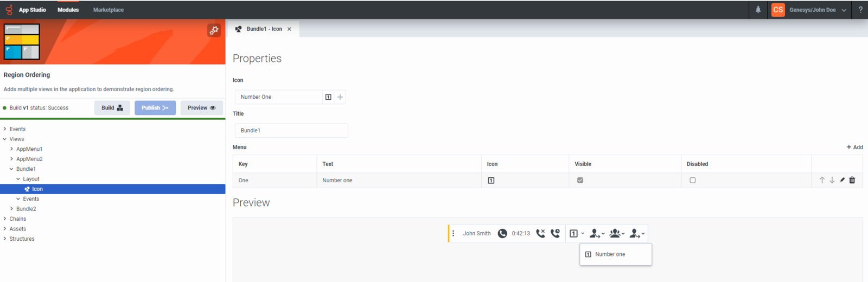This screenshot has width=868, height=282.
Task: Open the App Studio section
Action: (33, 10)
